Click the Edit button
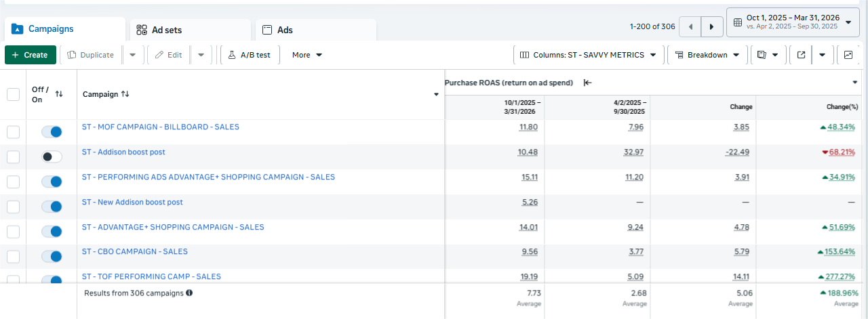This screenshot has width=868, height=319. coord(169,55)
